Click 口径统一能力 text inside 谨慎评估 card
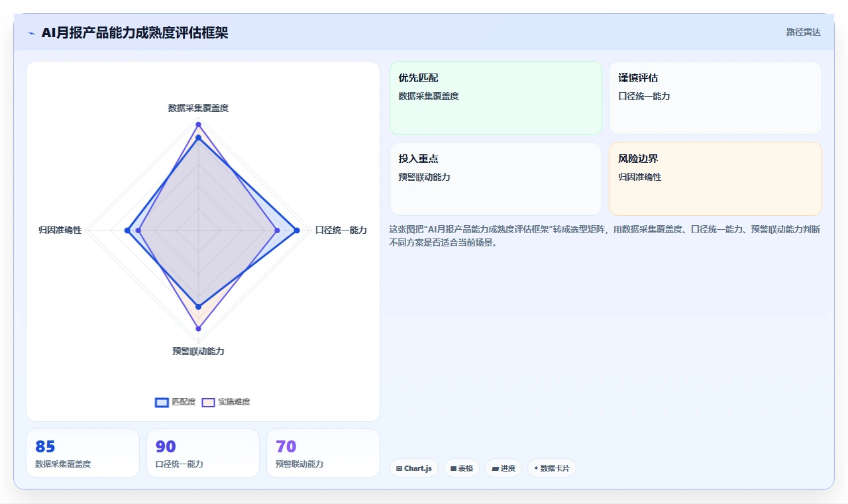Viewport: 848px width, 504px height. [x=644, y=96]
